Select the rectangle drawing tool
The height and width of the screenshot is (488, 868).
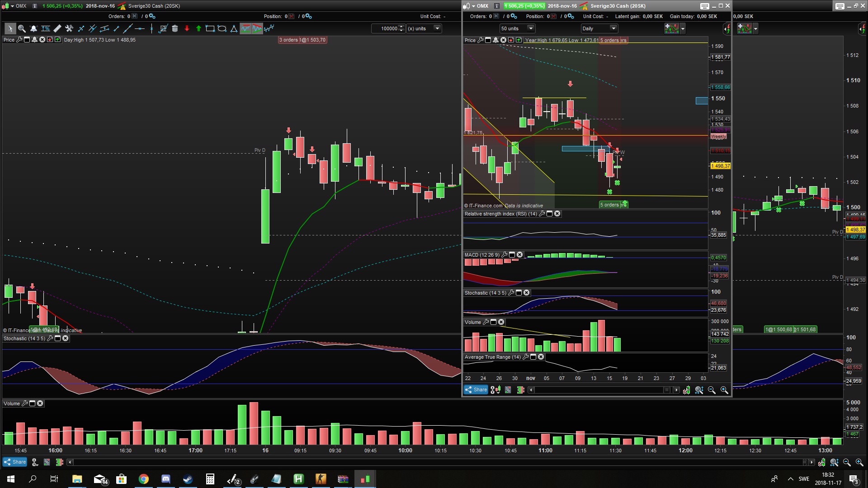(x=210, y=28)
